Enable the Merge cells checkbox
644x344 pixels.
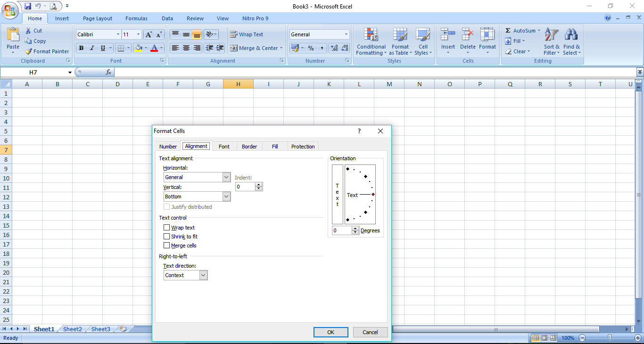click(x=166, y=245)
